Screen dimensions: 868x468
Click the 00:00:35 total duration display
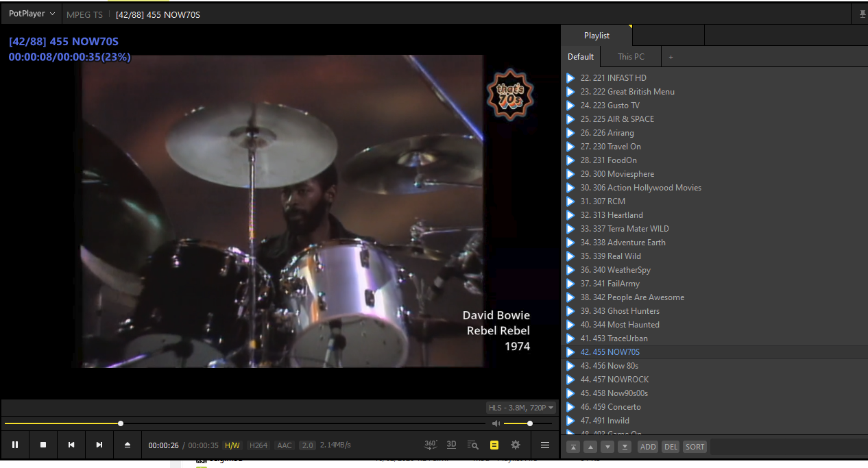(x=204, y=445)
